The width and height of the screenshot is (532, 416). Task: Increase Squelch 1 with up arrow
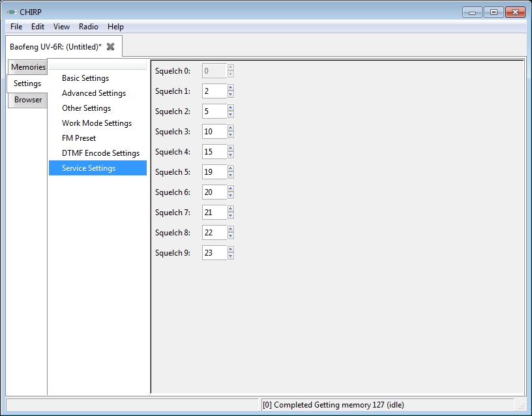(231, 87)
